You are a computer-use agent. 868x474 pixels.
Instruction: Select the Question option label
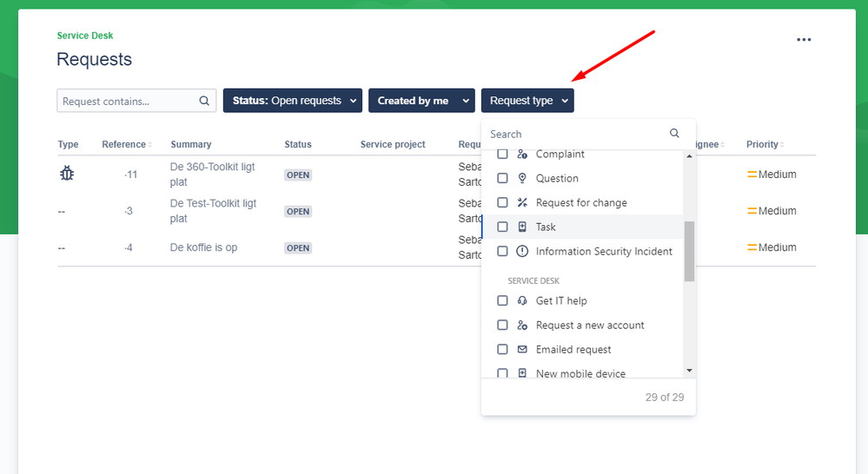coord(557,178)
